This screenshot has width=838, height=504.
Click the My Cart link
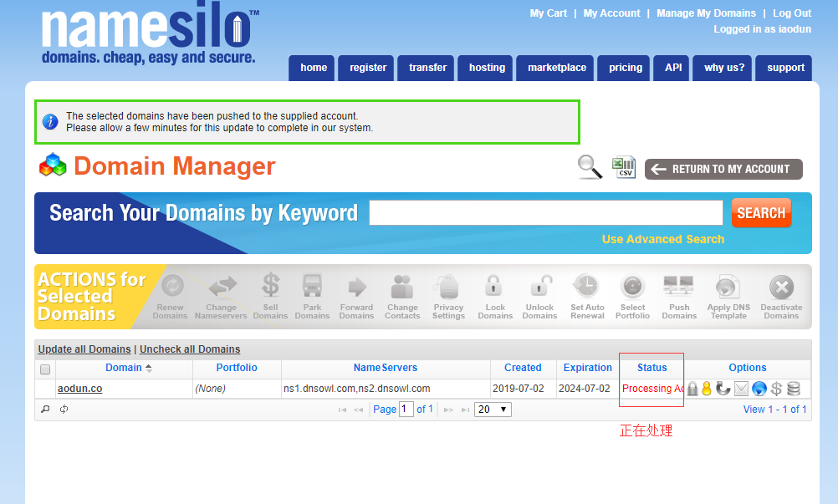(x=549, y=13)
